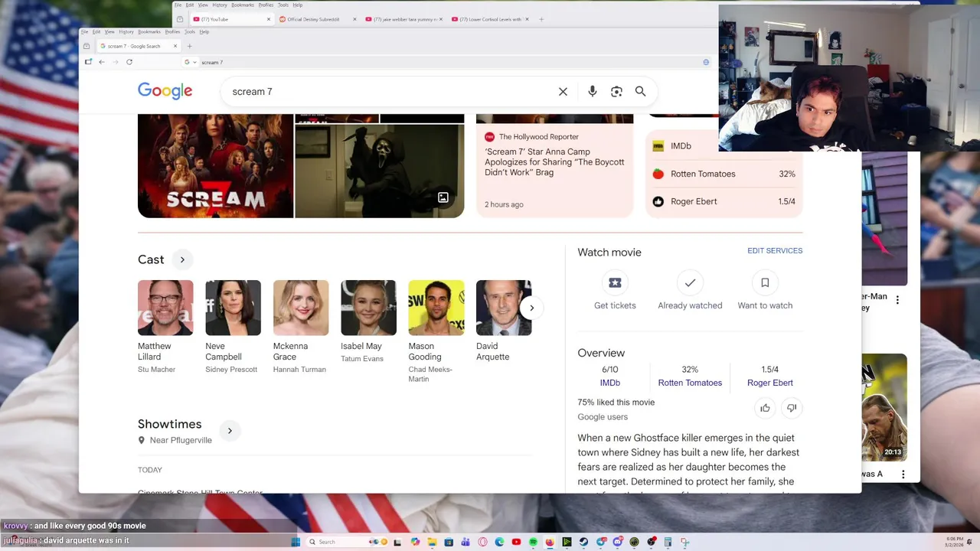Click Get tickets icon
The height and width of the screenshot is (551, 980).
(615, 282)
